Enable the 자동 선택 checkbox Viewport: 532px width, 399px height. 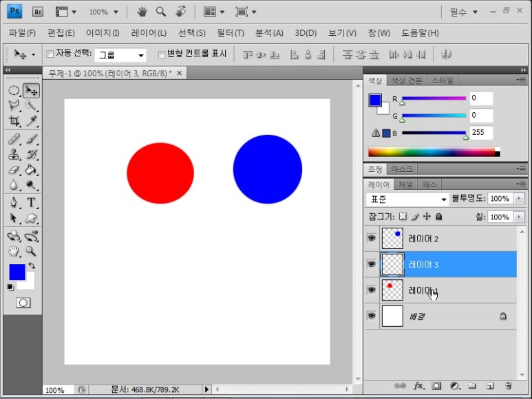(x=50, y=54)
